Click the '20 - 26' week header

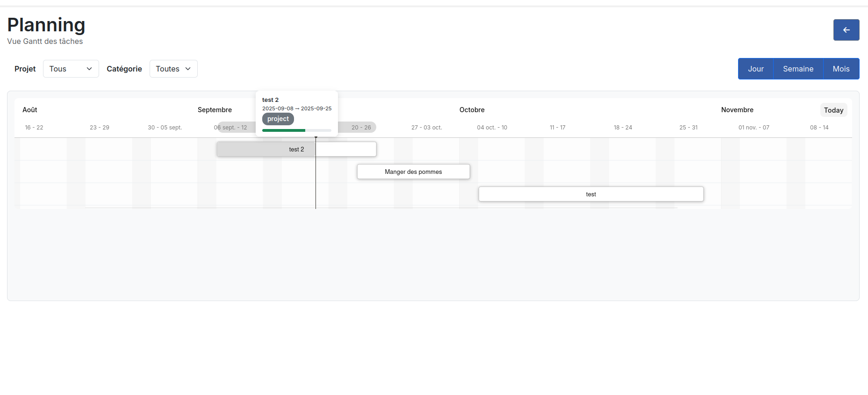[x=361, y=128]
